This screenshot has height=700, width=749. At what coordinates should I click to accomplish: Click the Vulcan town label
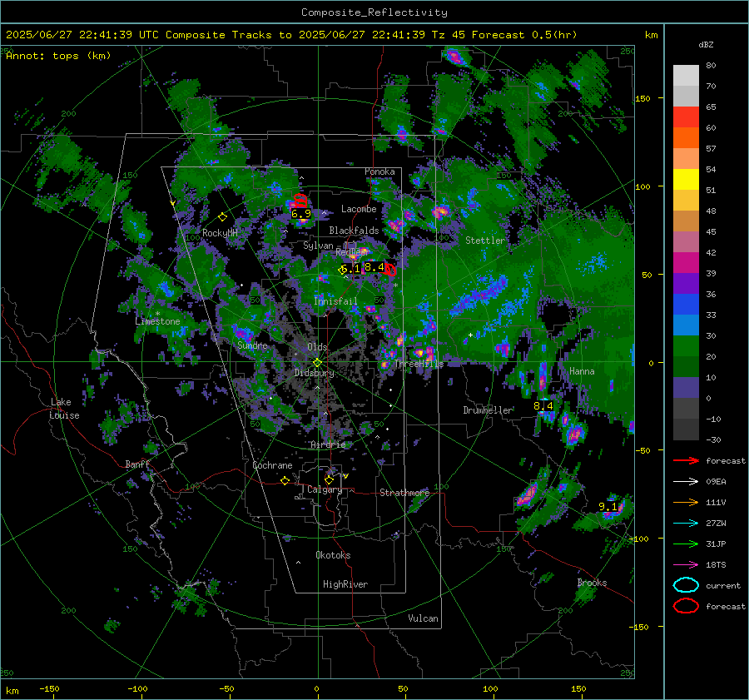tap(423, 618)
